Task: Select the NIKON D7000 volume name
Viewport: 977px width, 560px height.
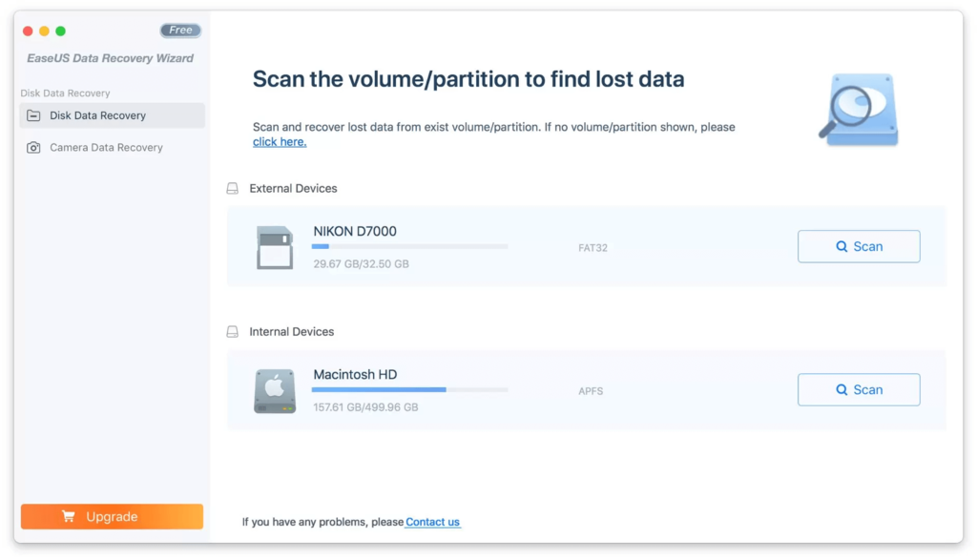Action: [x=355, y=231]
